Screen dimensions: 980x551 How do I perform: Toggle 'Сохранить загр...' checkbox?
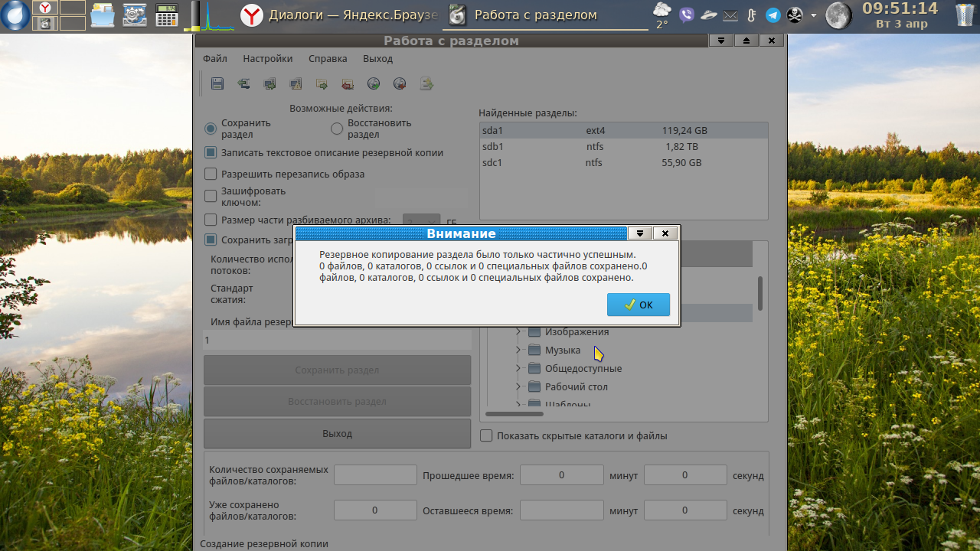(x=211, y=240)
